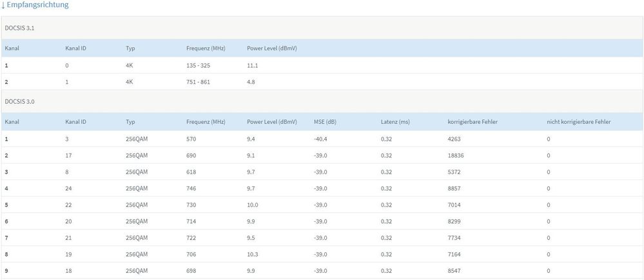Image resolution: width=644 pixels, height=280 pixels.
Task: Select Kanal ID 24 in the 746 MHz row
Action: tap(68, 188)
